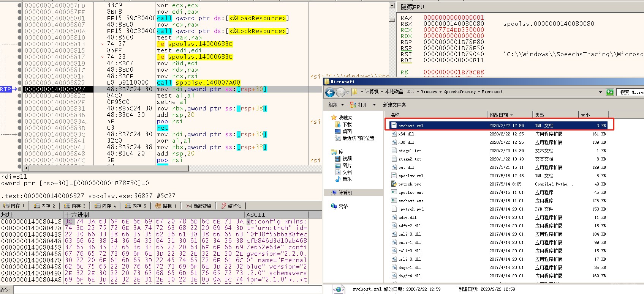Toggle breakpoint dot at address 000000014000683C

click(x=19, y=134)
